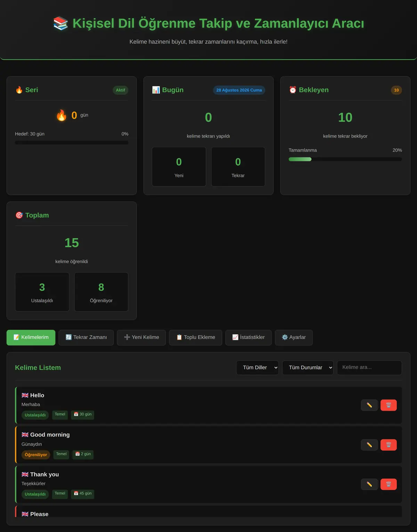Show the İstatistikler tab
This screenshot has width=417, height=532.
click(x=248, y=338)
